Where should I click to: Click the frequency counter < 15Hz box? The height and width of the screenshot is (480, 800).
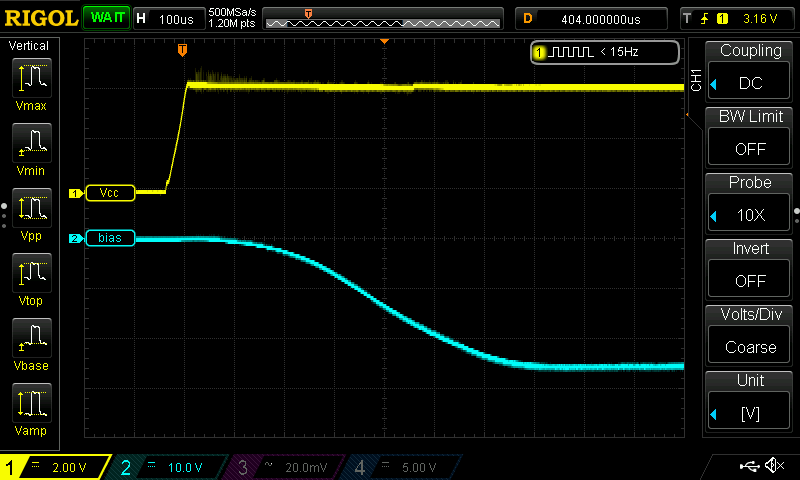pos(605,52)
